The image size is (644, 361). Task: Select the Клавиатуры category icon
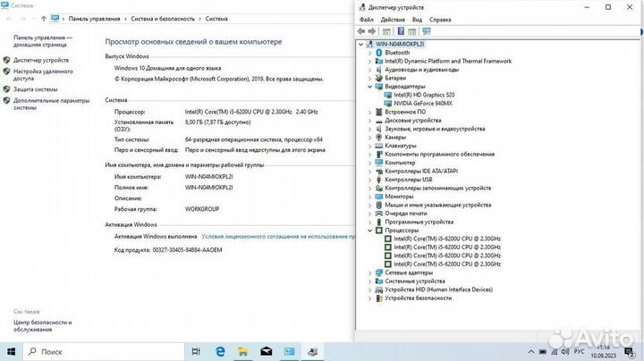point(379,146)
